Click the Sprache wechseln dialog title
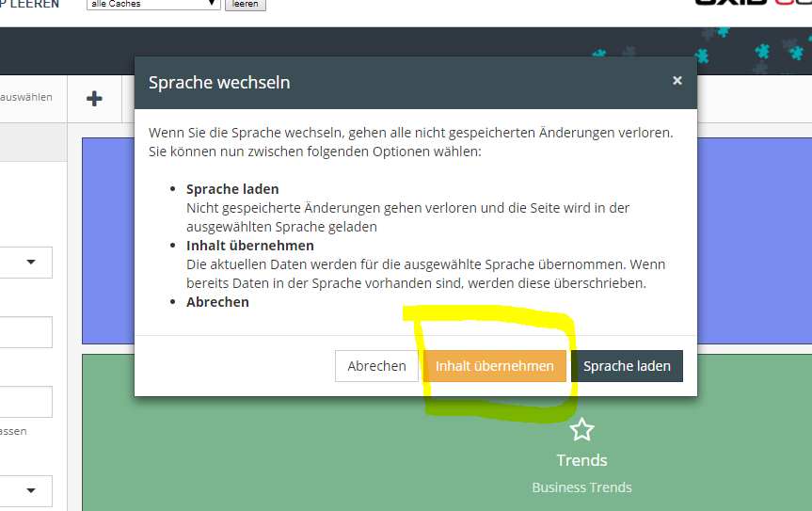Screen dimensions: 812x511 (219, 83)
